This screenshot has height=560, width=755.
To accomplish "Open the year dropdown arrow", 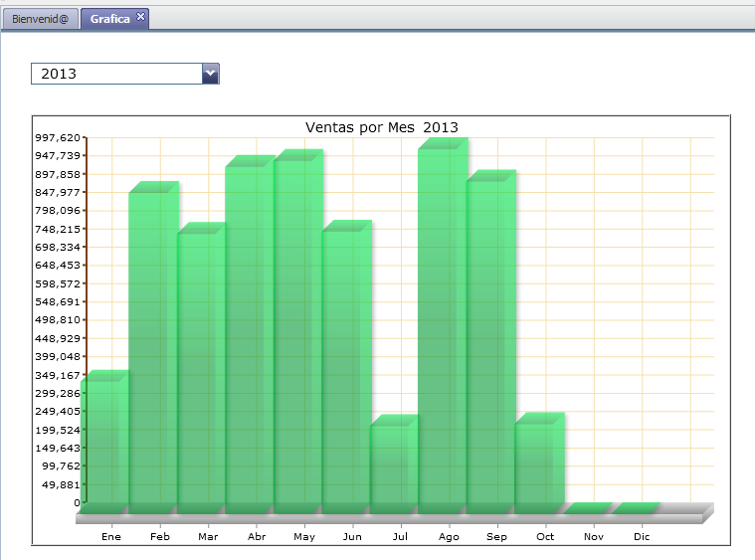I will tap(210, 74).
